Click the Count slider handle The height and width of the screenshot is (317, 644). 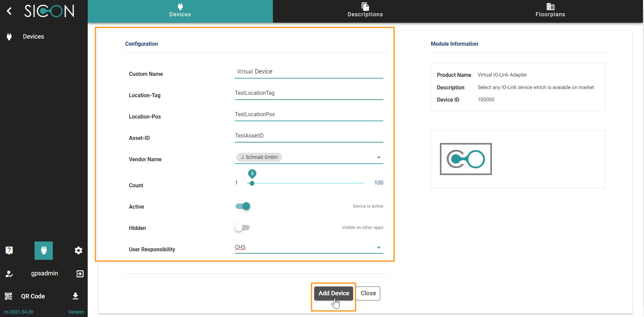pyautogui.click(x=252, y=183)
